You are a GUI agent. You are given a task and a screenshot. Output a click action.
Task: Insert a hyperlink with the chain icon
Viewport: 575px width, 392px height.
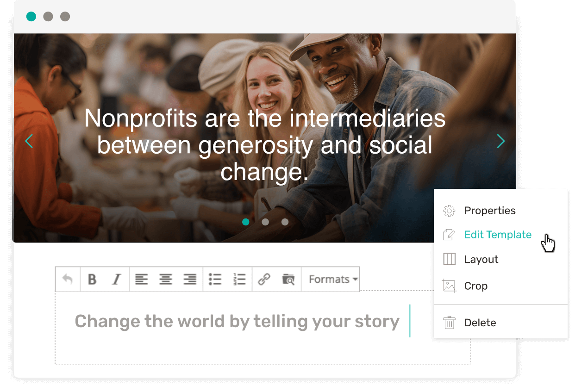coord(264,279)
